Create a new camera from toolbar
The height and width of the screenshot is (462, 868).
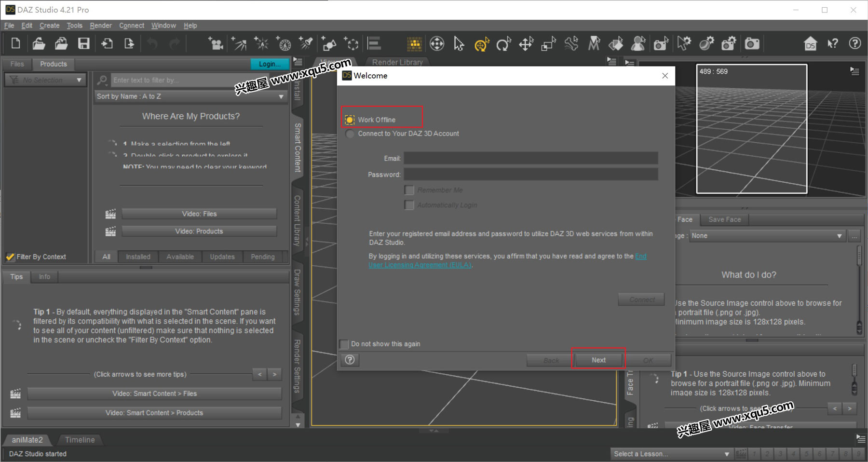[215, 44]
